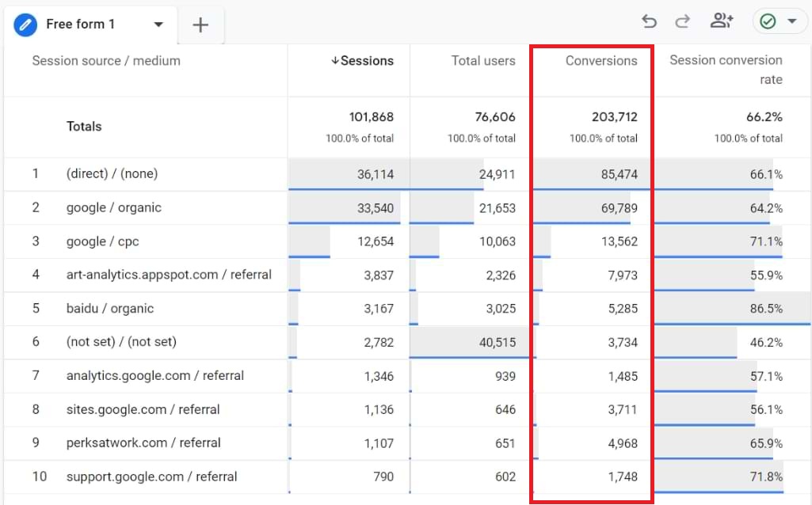The height and width of the screenshot is (505, 812).
Task: Click the (direct) / (none) row label
Action: (118, 174)
